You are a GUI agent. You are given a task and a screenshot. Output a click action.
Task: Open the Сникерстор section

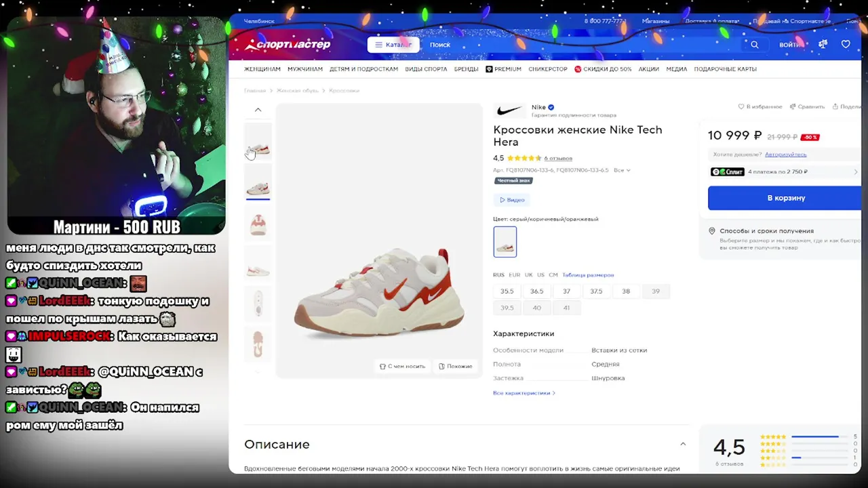(x=548, y=69)
